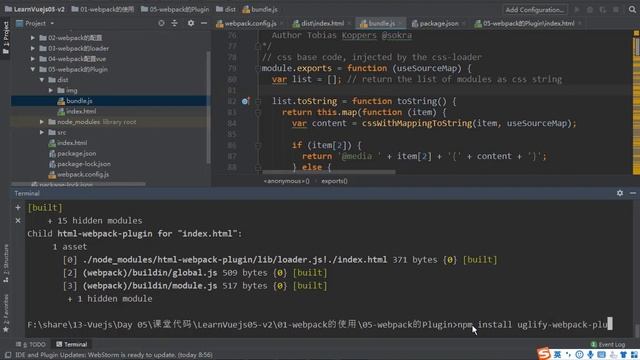Image resolution: width=640 pixels, height=360 pixels.
Task: Open the Terminal tool window tab
Action: click(x=71, y=344)
